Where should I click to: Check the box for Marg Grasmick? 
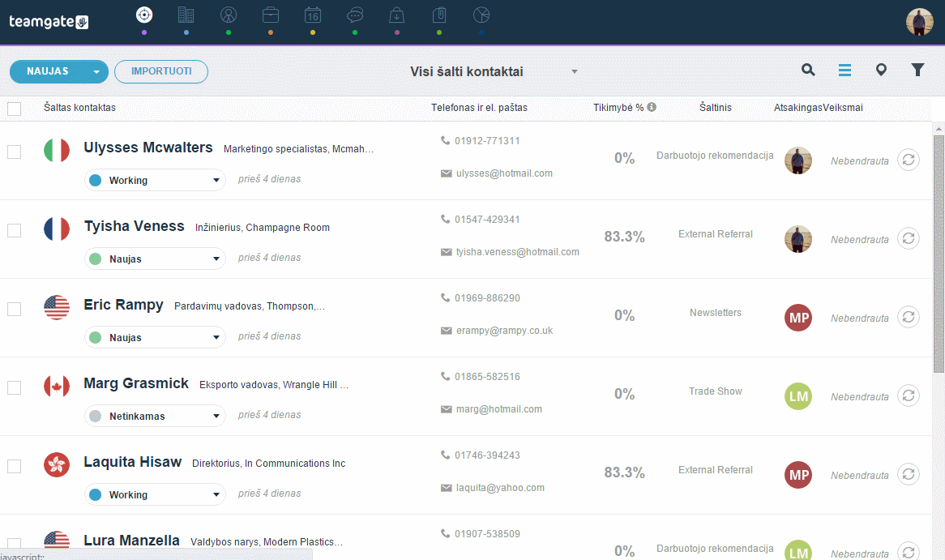pos(14,387)
